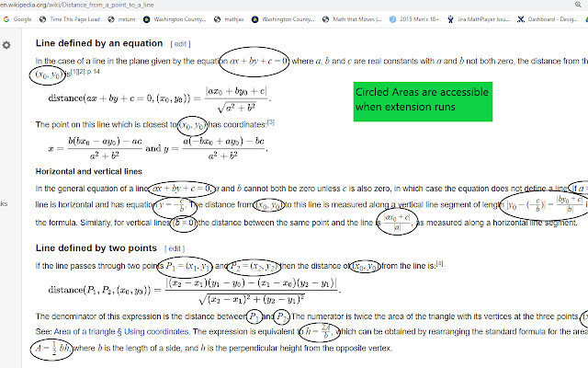Viewport: 588px width, 368px height.
Task: Click the inline formula A = ½ bh
Action: tap(52, 348)
